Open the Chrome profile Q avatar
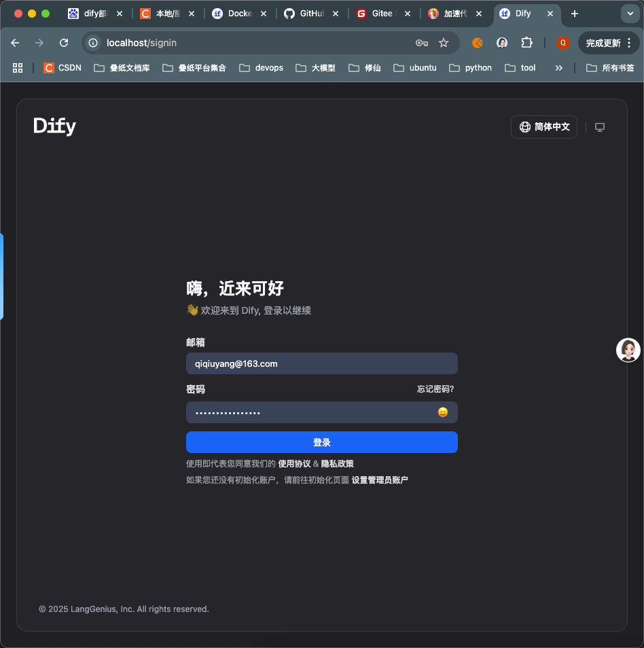Screen dimensions: 644x648 [562, 43]
